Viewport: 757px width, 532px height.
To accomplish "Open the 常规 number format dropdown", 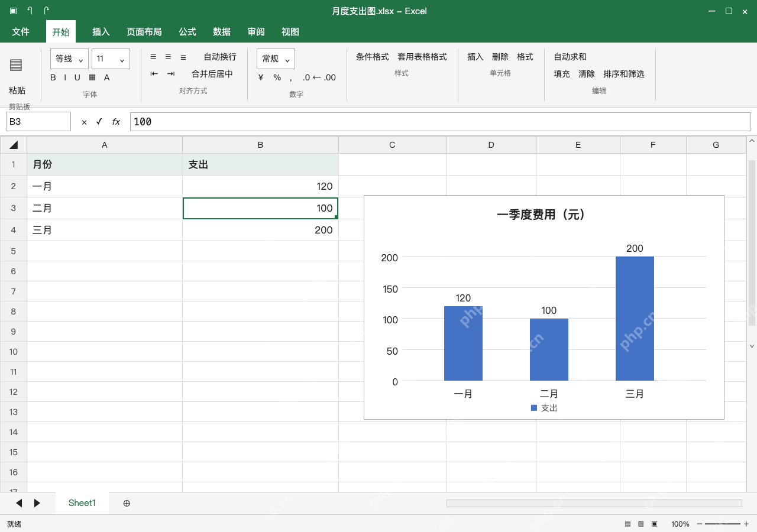I will click(x=276, y=59).
